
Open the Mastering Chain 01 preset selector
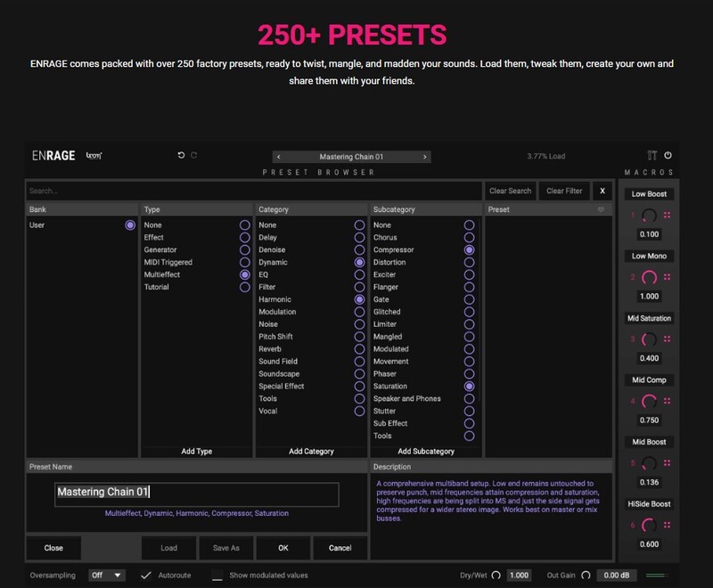coord(351,157)
